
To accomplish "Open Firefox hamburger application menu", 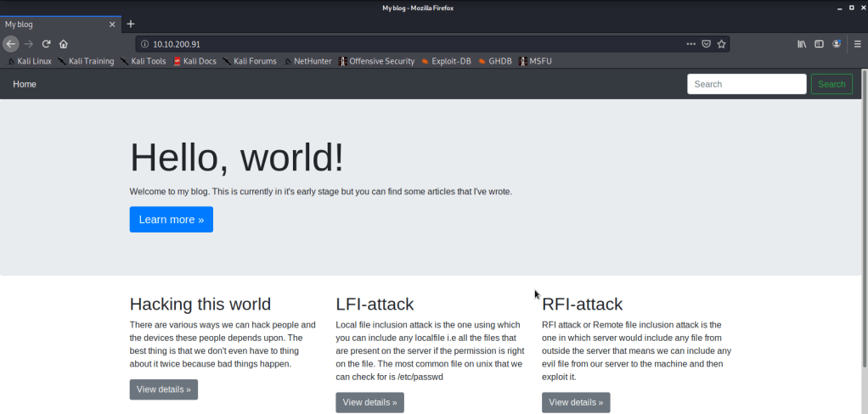I will tap(857, 44).
